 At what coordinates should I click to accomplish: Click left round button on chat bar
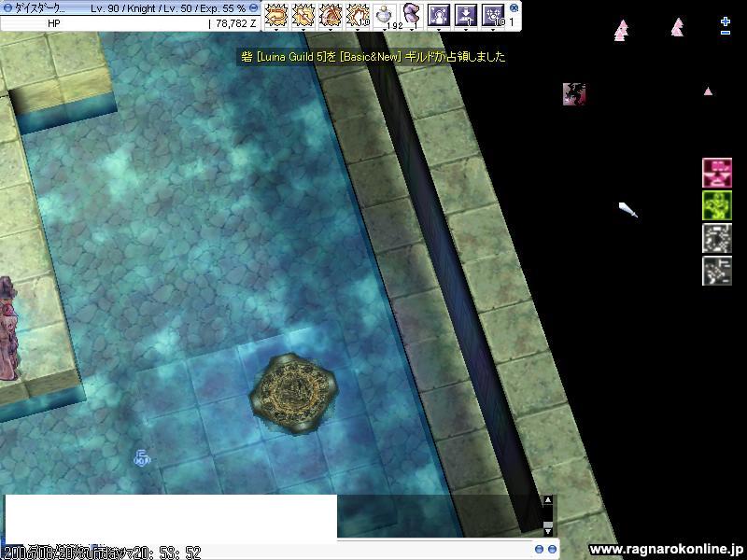click(539, 549)
